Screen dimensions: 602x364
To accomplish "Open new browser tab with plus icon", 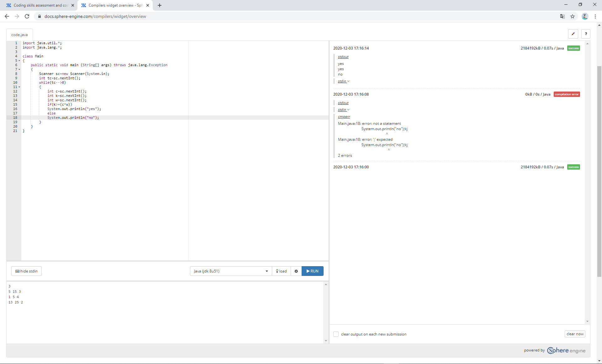I will (160, 5).
